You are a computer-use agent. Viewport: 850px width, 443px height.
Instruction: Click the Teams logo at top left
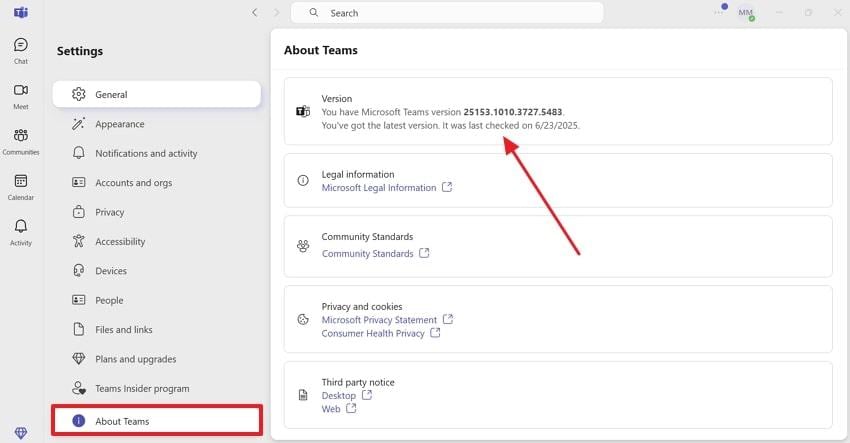(x=21, y=12)
